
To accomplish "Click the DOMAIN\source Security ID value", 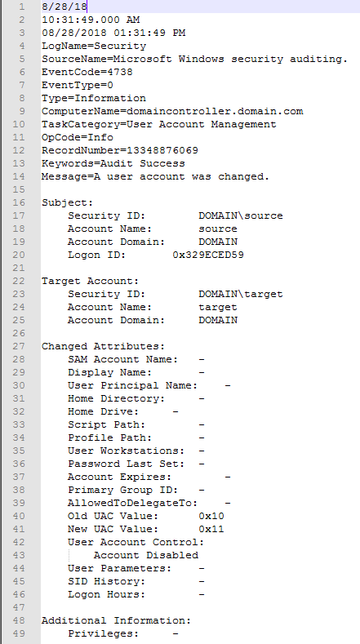I will [241, 215].
